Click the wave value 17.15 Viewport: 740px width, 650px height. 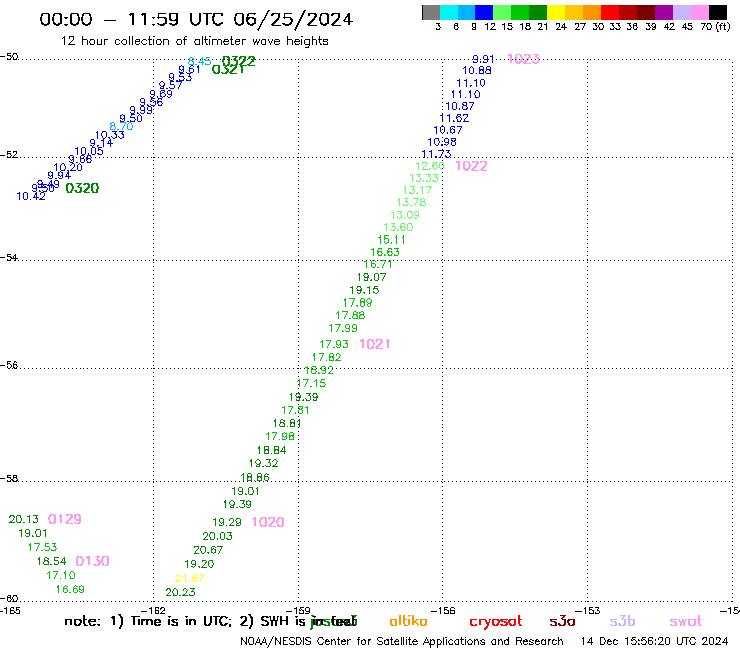pyautogui.click(x=311, y=383)
